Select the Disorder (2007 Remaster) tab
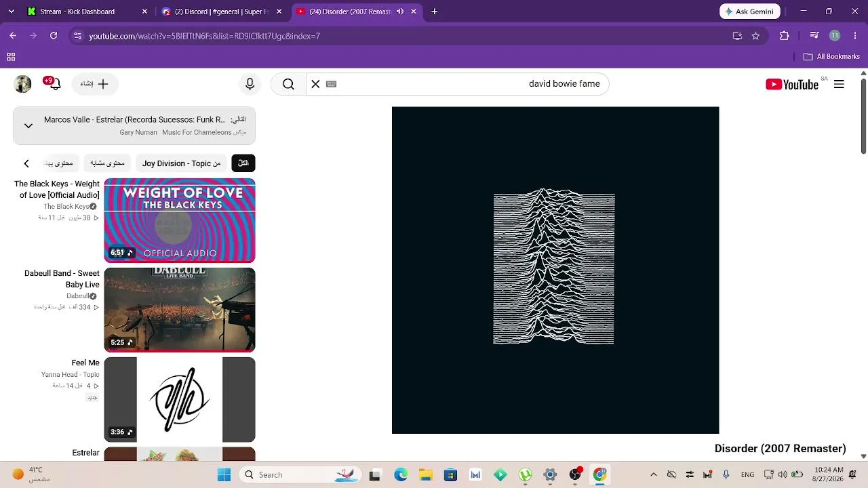Viewport: 868px width, 488px height. 351,12
